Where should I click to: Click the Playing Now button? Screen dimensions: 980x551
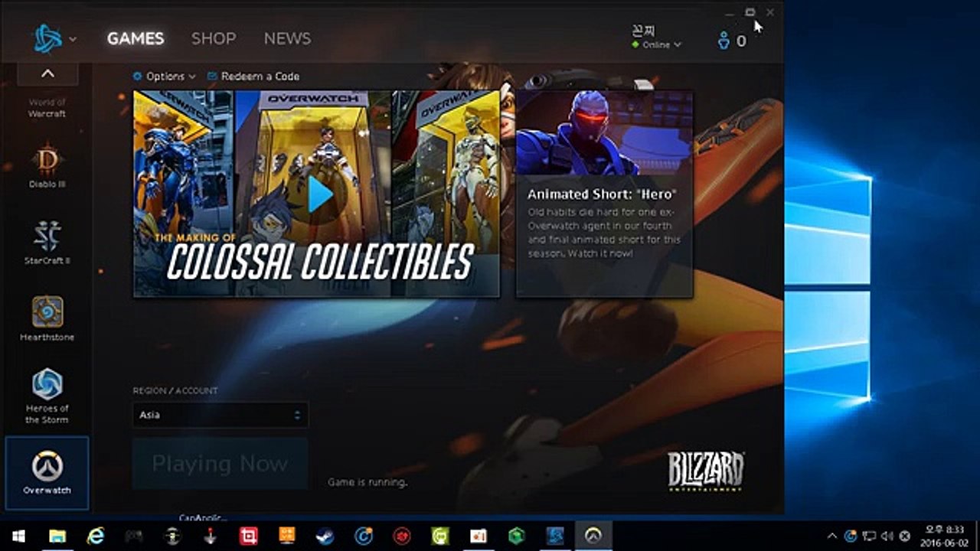tap(220, 464)
